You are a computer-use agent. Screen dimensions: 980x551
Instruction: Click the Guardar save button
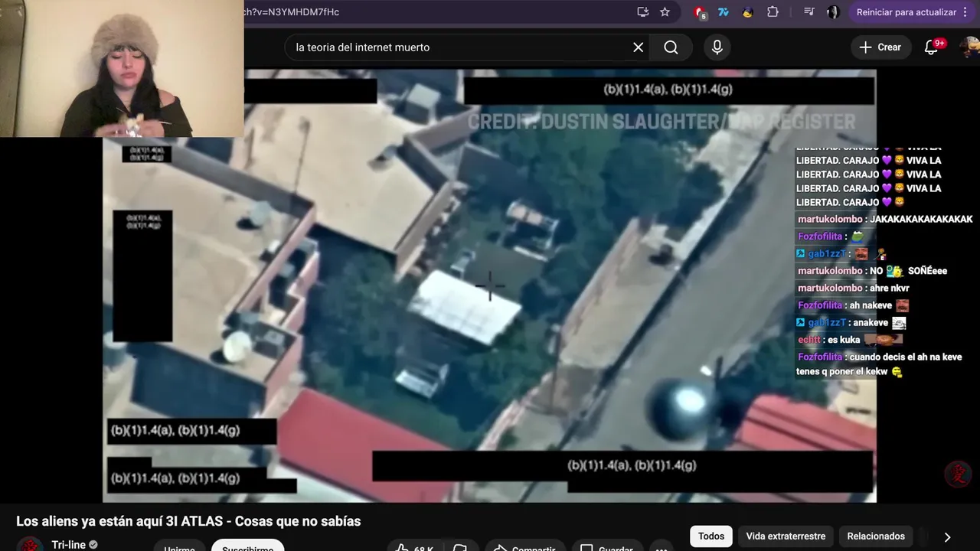[606, 546]
